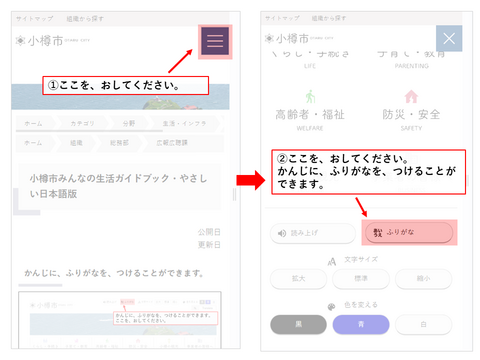
Task: Click the speaker icon in 読み上げ
Action: tap(282, 233)
